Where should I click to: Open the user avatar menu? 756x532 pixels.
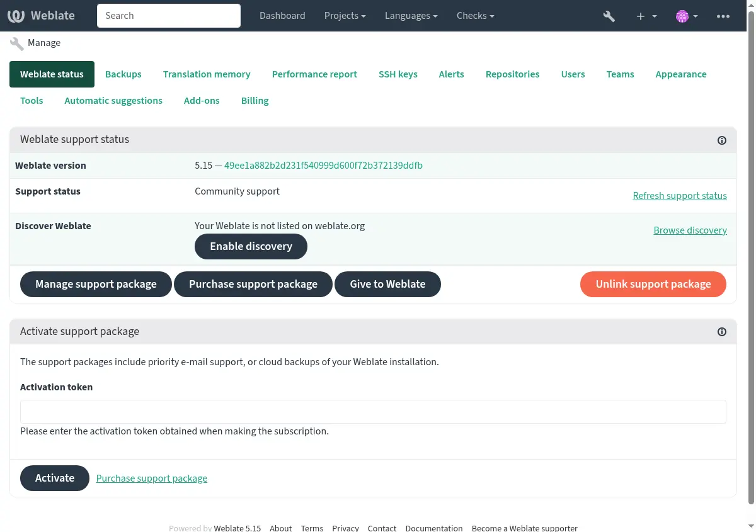(687, 16)
